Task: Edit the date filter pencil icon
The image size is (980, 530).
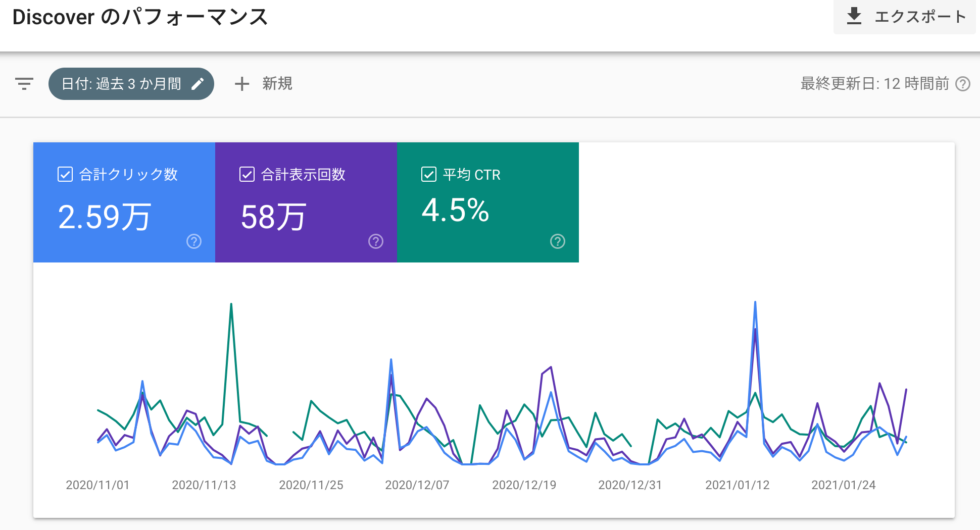Action: (x=198, y=84)
